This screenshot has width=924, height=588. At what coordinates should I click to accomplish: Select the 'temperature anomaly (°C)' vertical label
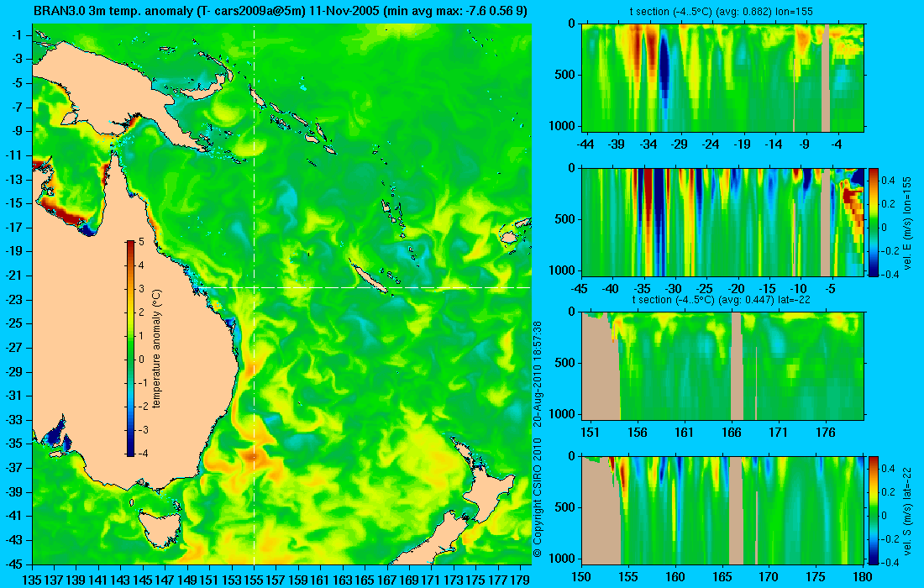pyautogui.click(x=156, y=349)
